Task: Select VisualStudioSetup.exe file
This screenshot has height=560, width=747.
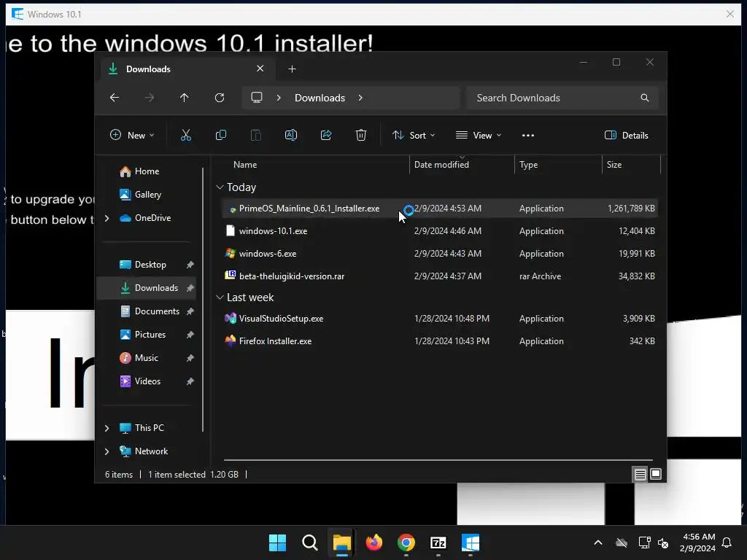Action: click(x=440, y=319)
